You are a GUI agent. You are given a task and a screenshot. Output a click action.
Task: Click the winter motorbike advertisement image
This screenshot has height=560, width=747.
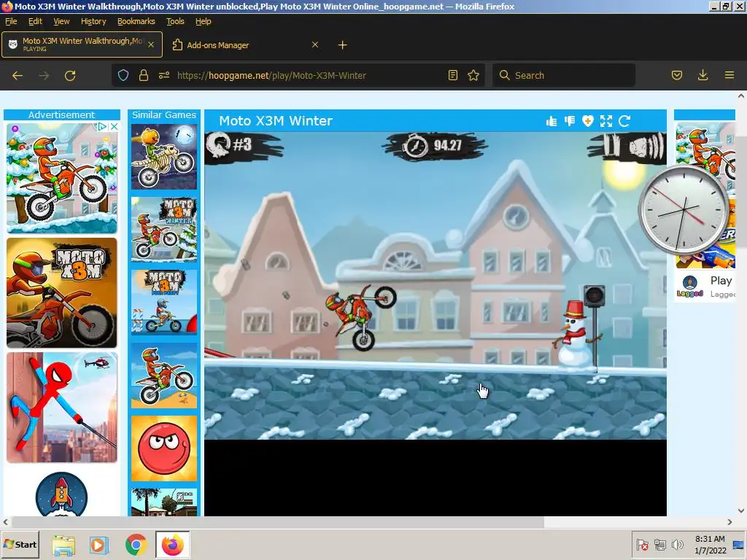(x=61, y=179)
